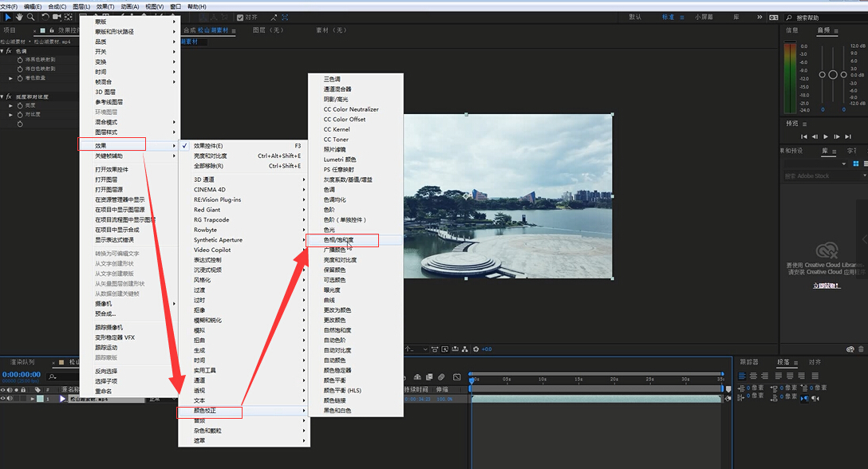Select the Hand tool
Screen dimensions: 868x469
[x=19, y=18]
